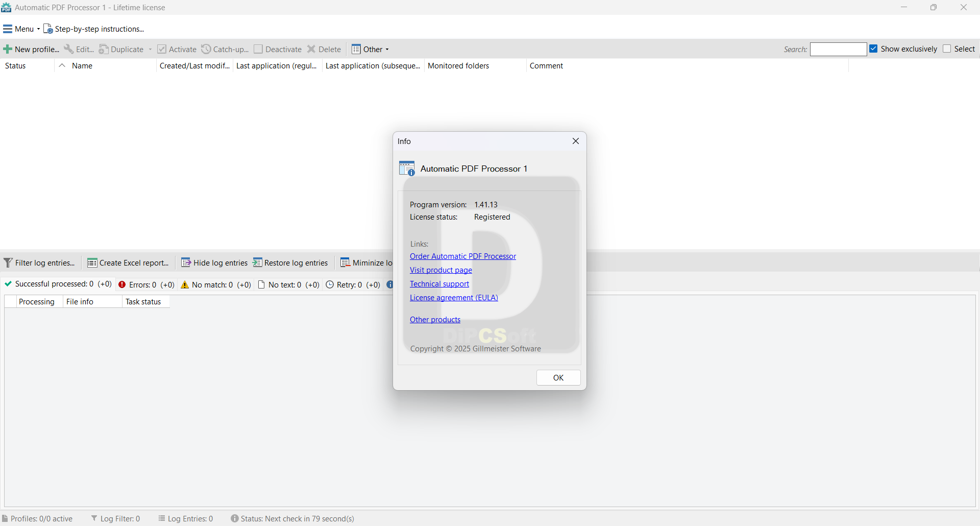Viewport: 980px width, 526px height.
Task: Open the hamburger Menu icon
Action: (8, 29)
